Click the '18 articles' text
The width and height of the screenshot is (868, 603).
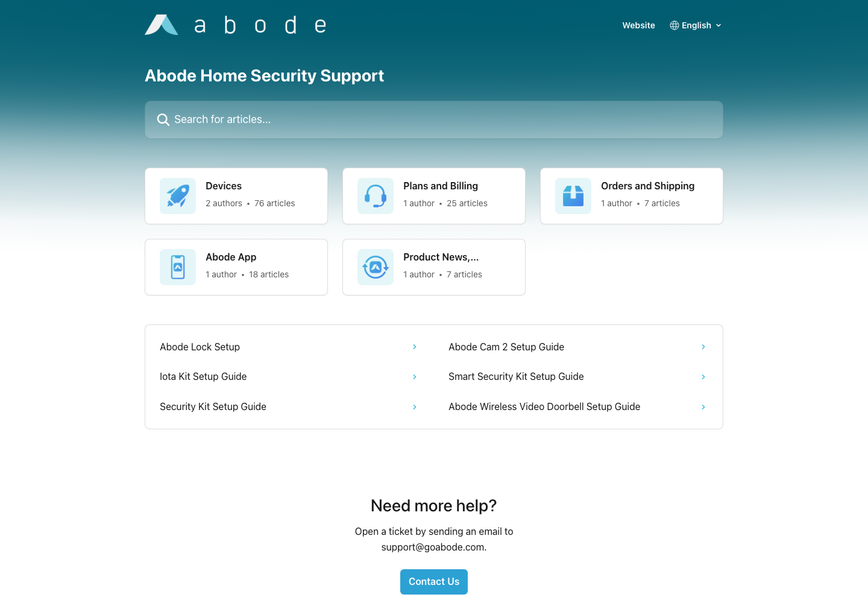[x=269, y=274]
